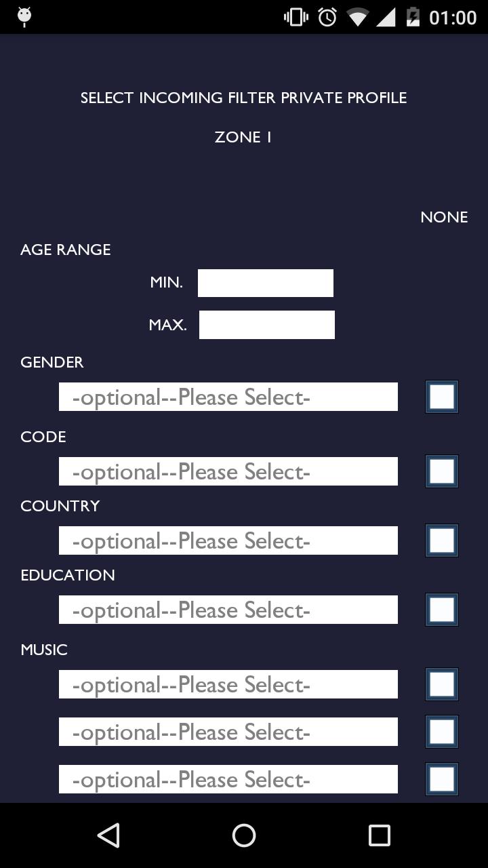This screenshot has height=868, width=488.
Task: Tap the Android home circle icon
Action: tap(244, 835)
